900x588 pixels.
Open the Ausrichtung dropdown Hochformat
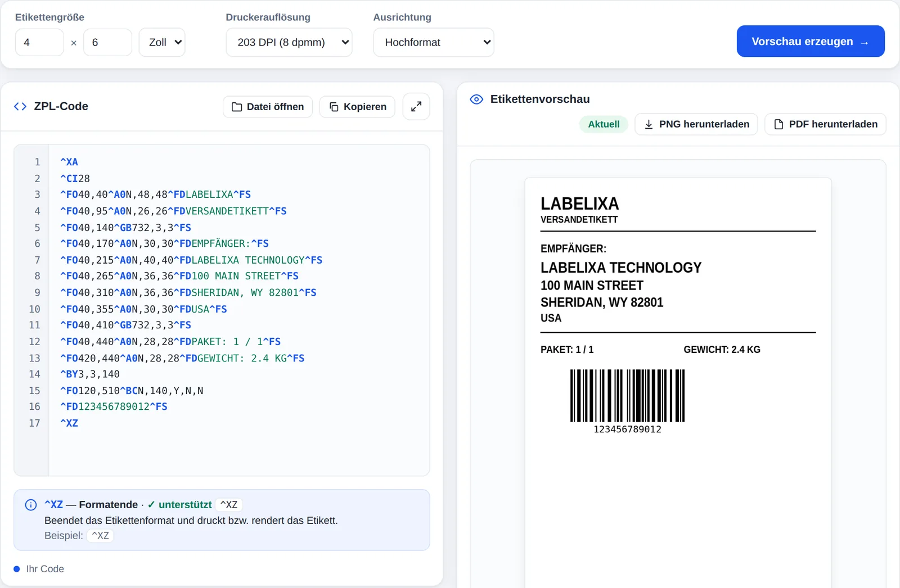tap(434, 42)
